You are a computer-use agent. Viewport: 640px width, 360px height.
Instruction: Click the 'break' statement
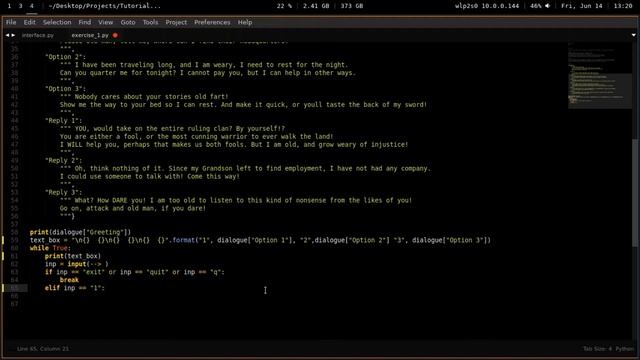pos(69,280)
